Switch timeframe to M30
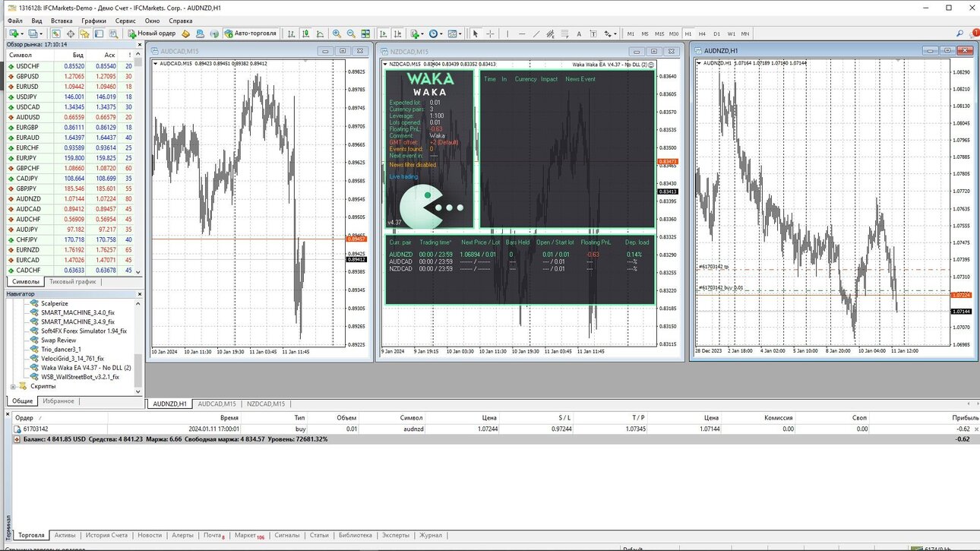Viewport: 980px width, 551px height. 674,33
